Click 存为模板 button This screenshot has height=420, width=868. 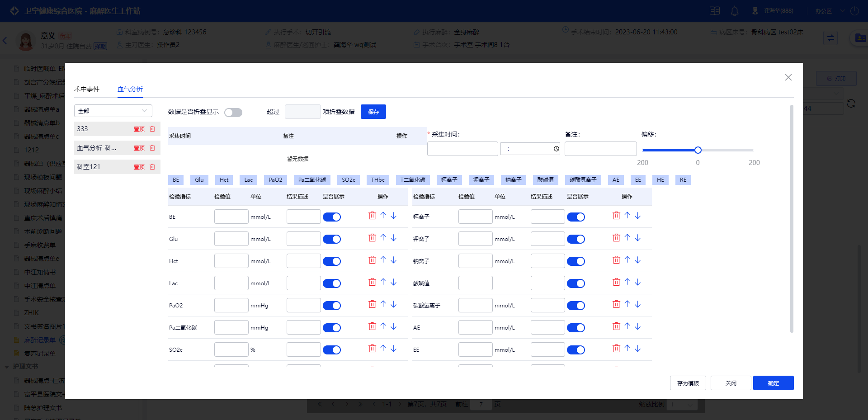pos(688,383)
